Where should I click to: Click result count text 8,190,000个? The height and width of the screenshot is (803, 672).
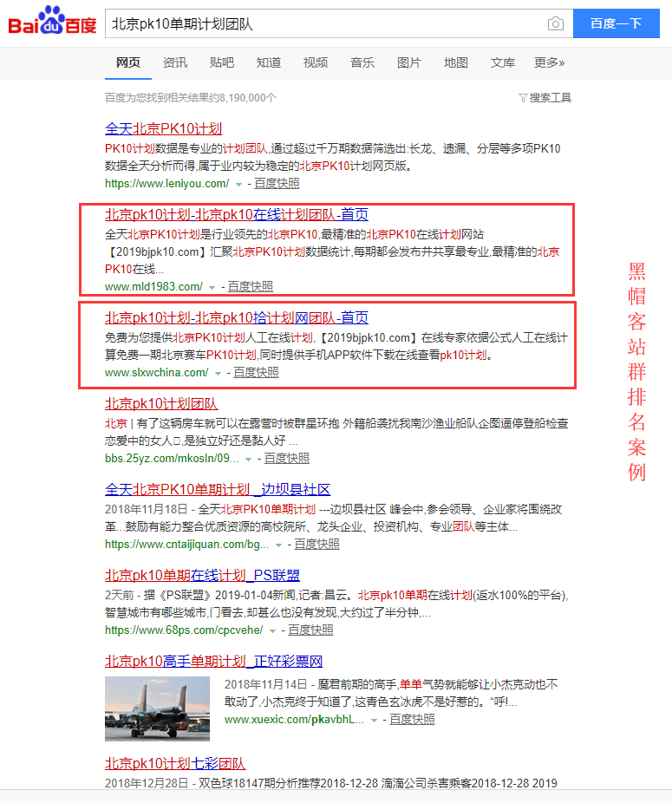tap(247, 98)
